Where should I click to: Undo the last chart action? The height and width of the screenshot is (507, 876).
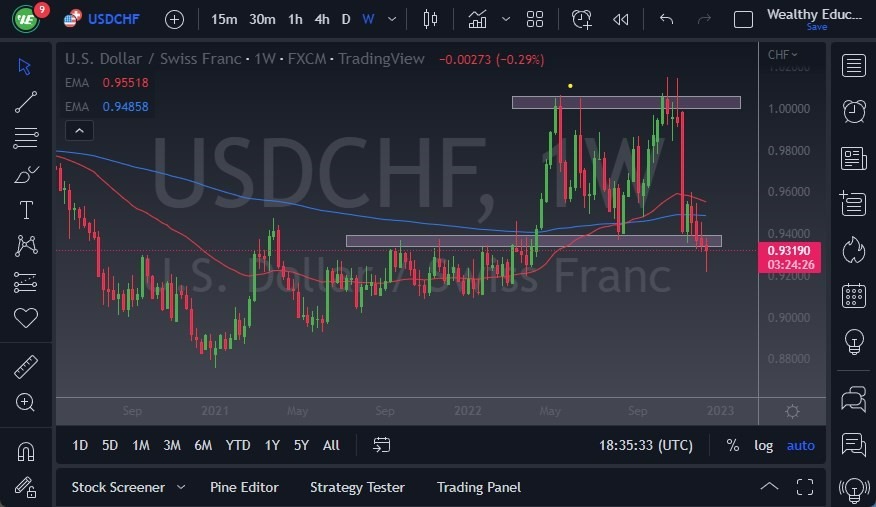tap(666, 20)
